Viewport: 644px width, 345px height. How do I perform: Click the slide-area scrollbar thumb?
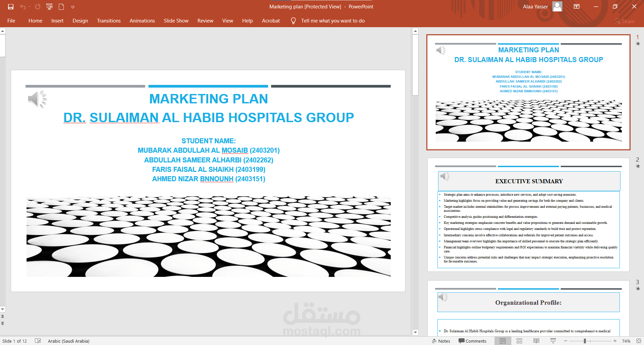(x=416, y=65)
